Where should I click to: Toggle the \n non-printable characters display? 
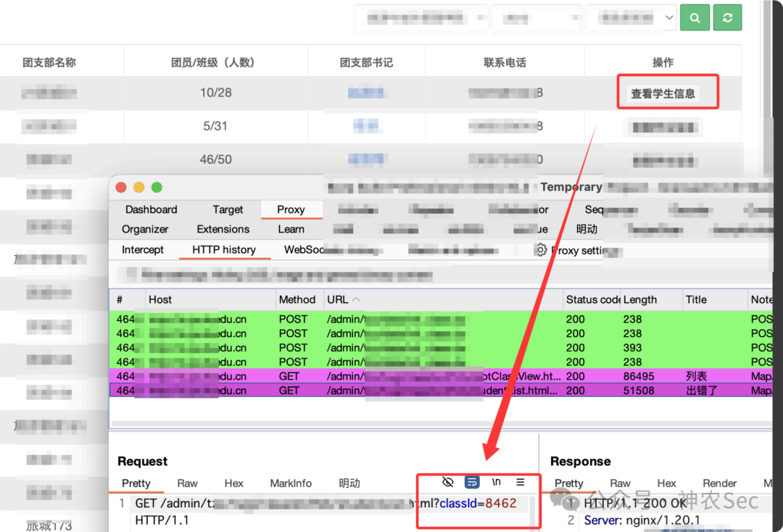(497, 481)
